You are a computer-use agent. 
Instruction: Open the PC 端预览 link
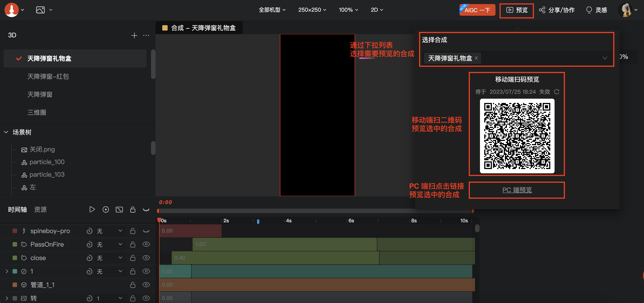click(517, 190)
